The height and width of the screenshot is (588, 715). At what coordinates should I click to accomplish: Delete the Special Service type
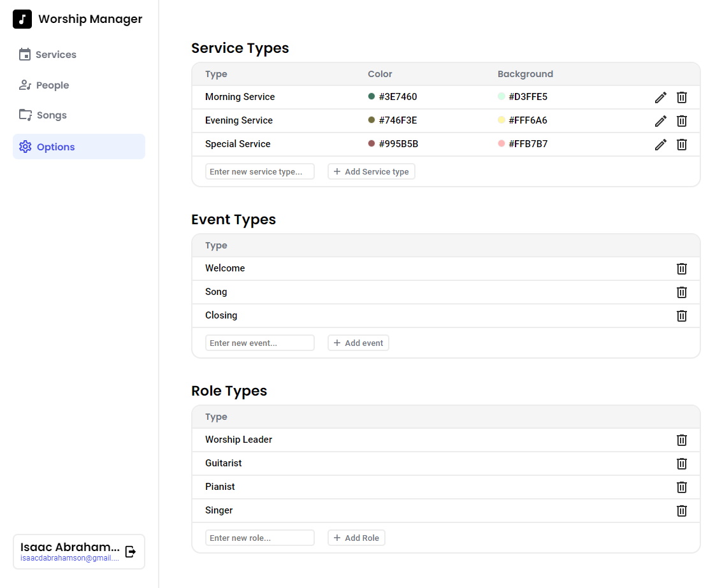(681, 144)
